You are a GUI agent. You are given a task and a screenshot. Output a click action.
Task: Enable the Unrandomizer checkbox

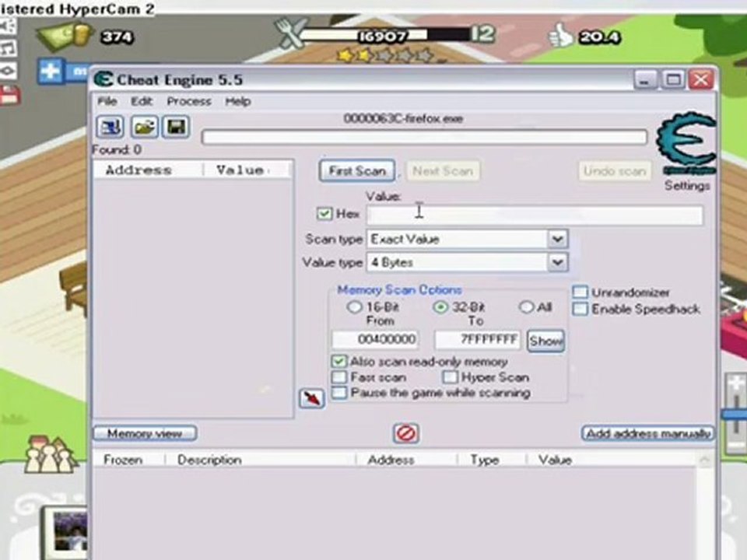pos(580,292)
